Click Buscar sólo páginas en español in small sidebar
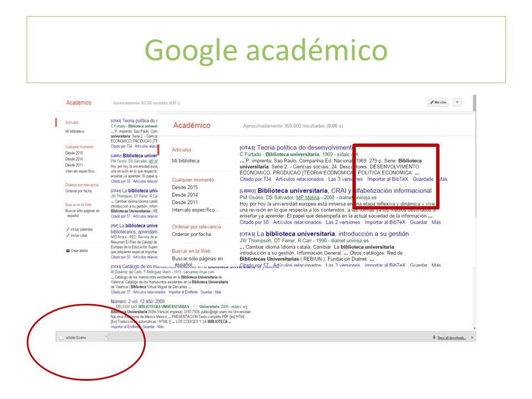Viewport: 532px width, 399px height. (83, 213)
